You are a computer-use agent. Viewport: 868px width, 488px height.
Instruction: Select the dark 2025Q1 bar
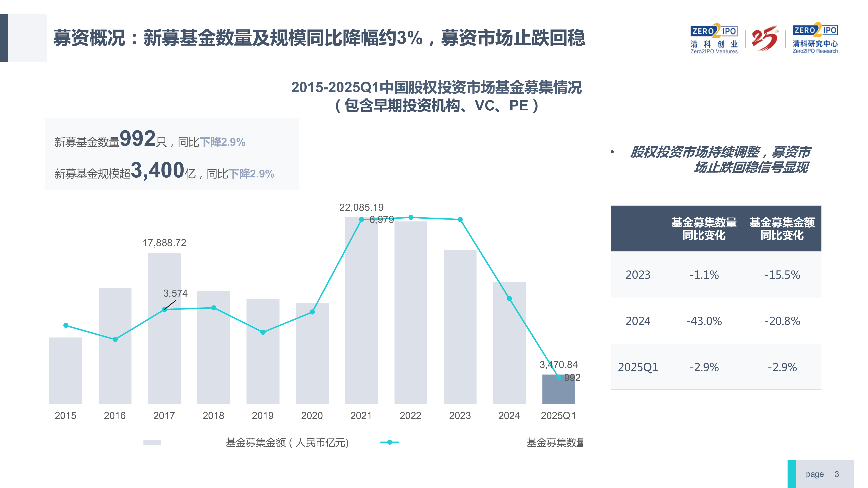click(559, 389)
